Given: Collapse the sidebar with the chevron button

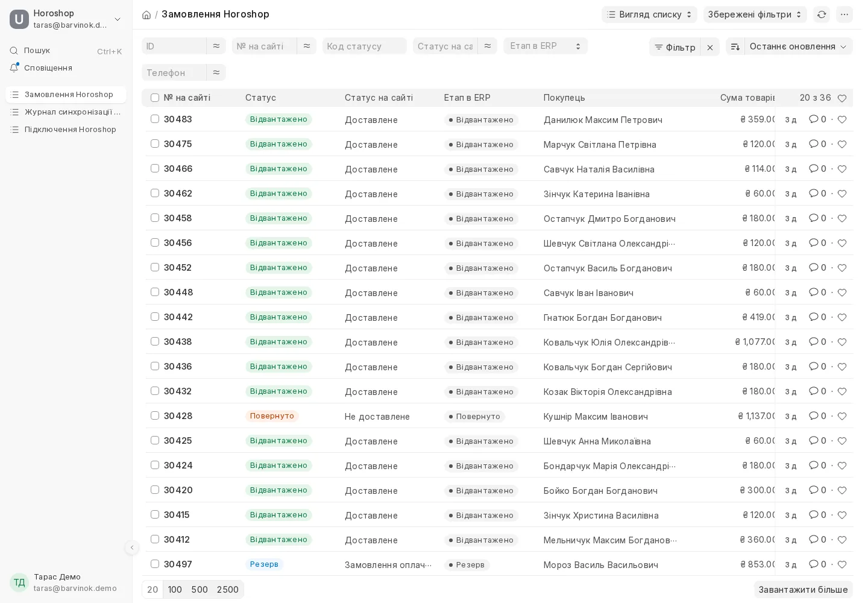Looking at the screenshot, I should click(132, 548).
